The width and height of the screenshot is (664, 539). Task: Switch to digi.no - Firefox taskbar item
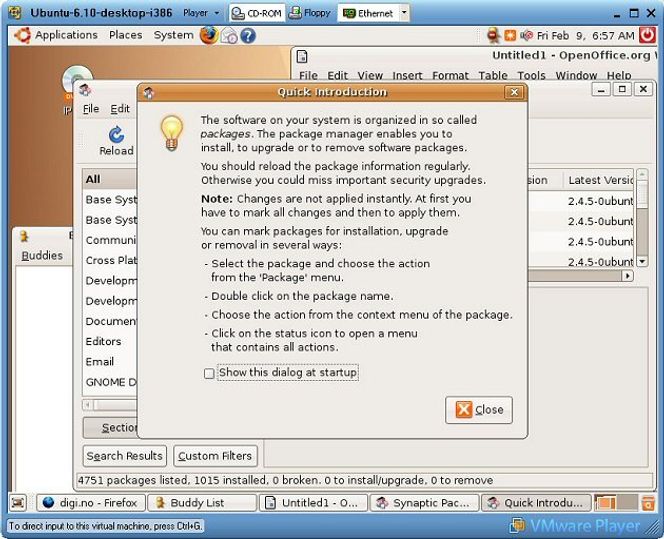click(x=91, y=503)
